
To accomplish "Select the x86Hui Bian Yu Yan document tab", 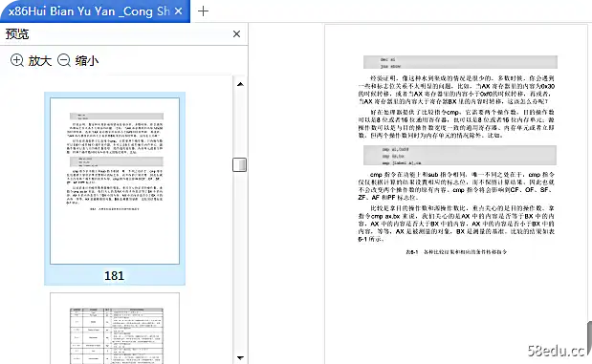I will pos(95,11).
